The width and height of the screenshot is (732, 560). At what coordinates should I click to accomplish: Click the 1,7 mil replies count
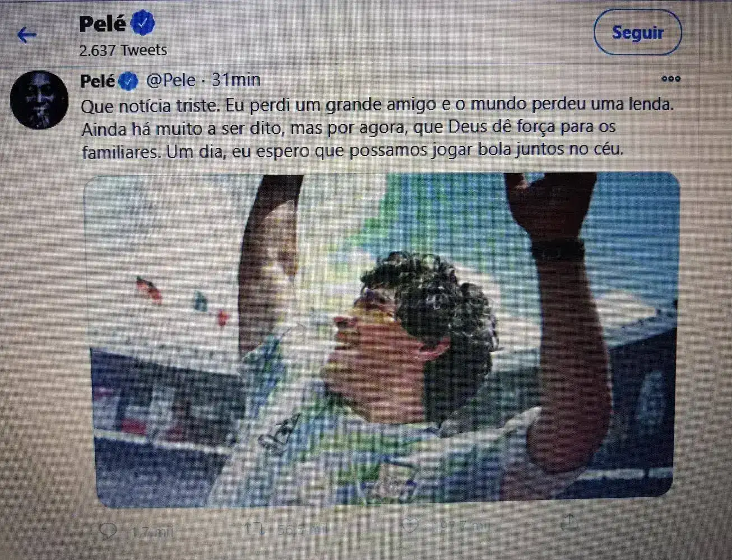click(x=151, y=531)
